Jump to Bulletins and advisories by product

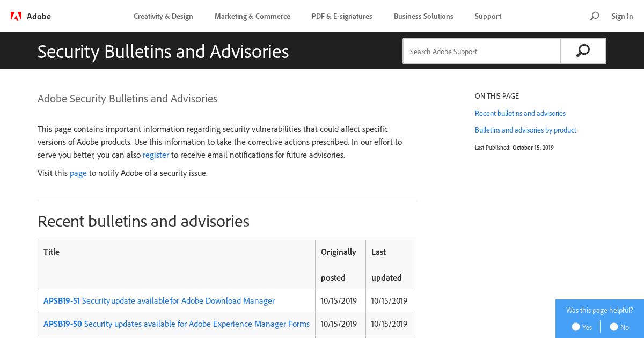pos(525,130)
